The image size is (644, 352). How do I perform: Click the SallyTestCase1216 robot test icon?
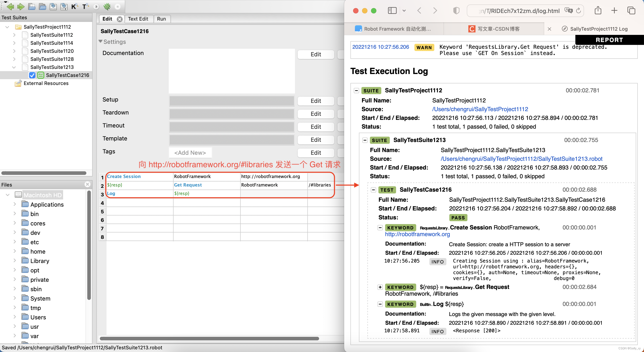[x=41, y=75]
